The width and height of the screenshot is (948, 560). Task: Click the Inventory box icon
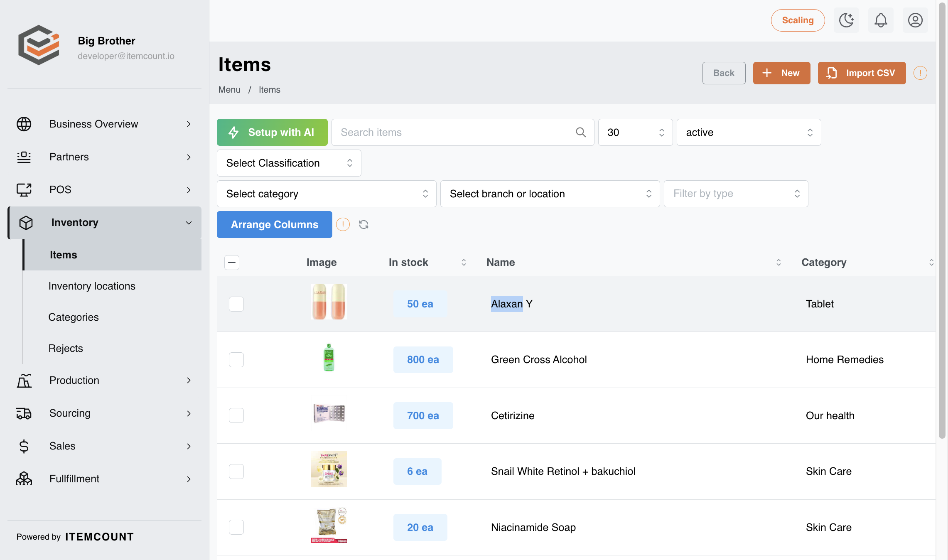point(26,223)
